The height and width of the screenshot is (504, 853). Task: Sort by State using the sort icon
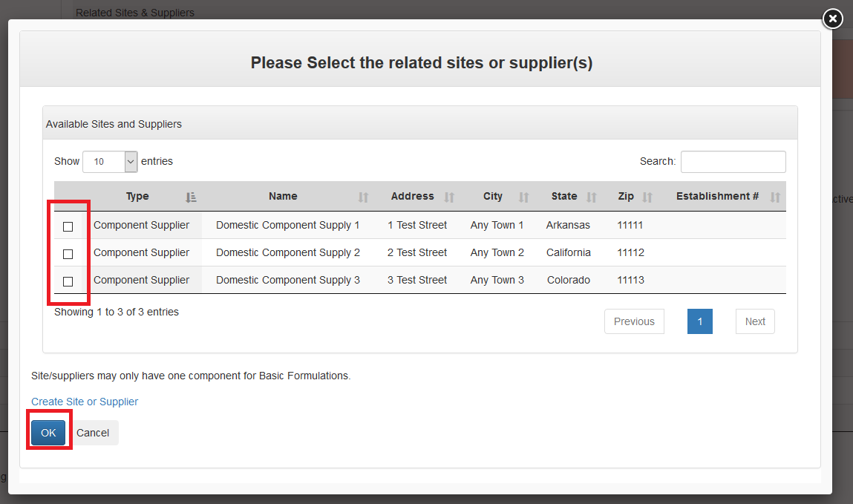592,197
